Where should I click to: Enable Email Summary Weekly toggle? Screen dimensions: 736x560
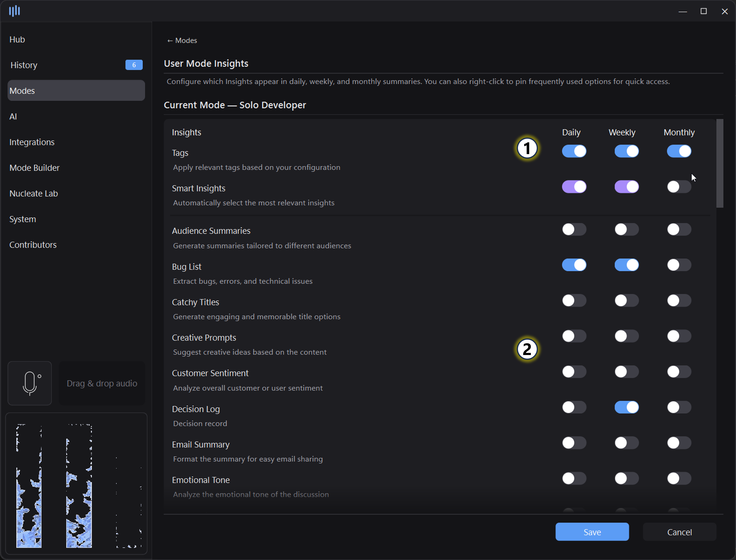coord(627,443)
